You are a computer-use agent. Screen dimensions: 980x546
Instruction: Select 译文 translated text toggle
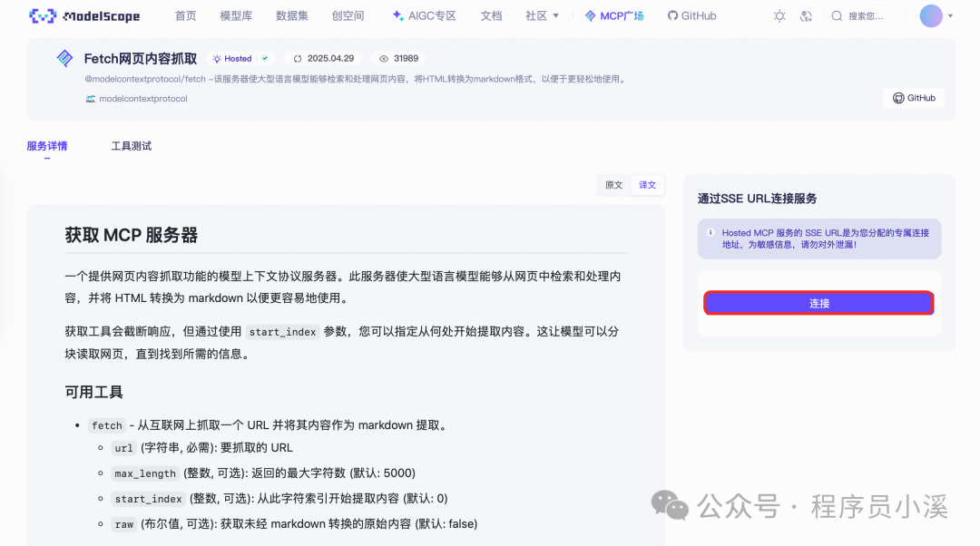647,185
